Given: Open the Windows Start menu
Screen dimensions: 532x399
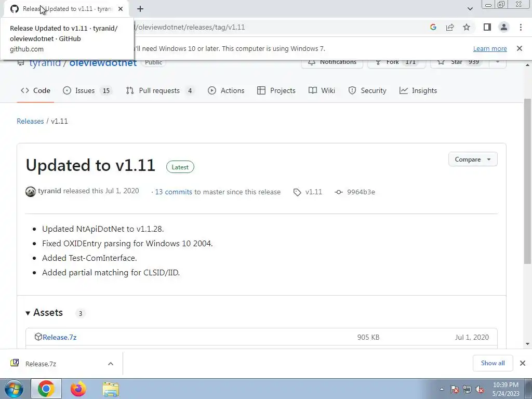Looking at the screenshot, I should (14, 389).
